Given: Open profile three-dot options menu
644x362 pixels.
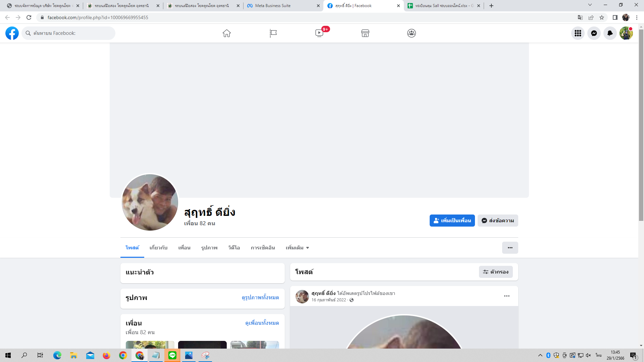Looking at the screenshot, I should pyautogui.click(x=510, y=248).
